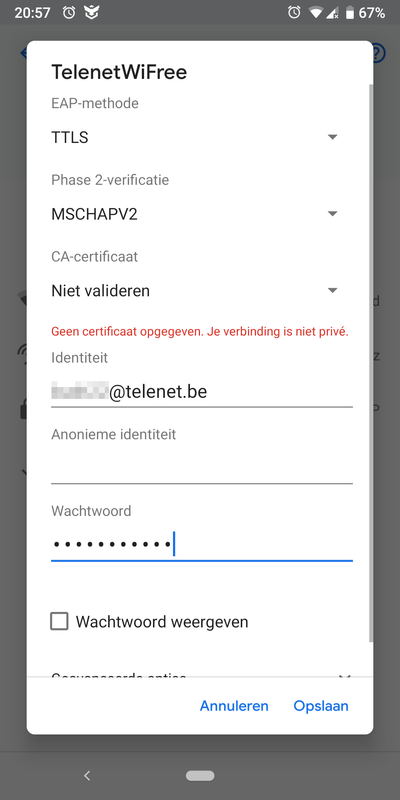Tap the help icon behind the dialog
This screenshot has height=800, width=400.
tap(379, 53)
